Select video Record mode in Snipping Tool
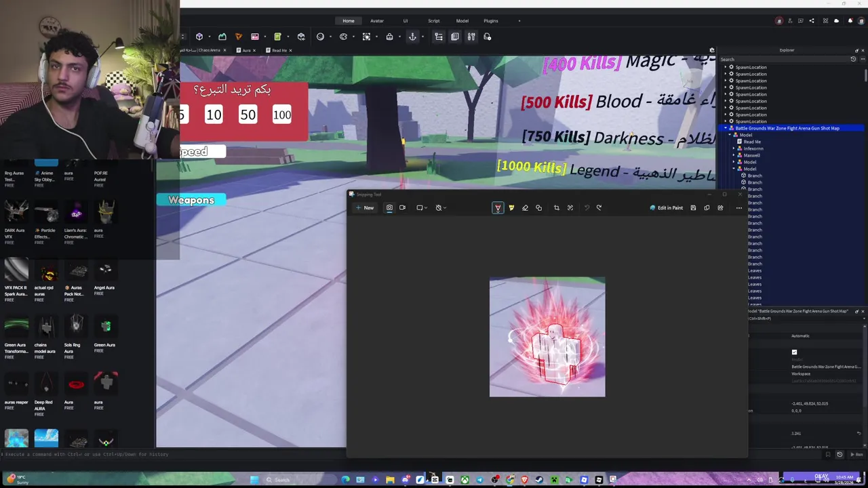Viewport: 868px width, 488px height. pos(402,207)
